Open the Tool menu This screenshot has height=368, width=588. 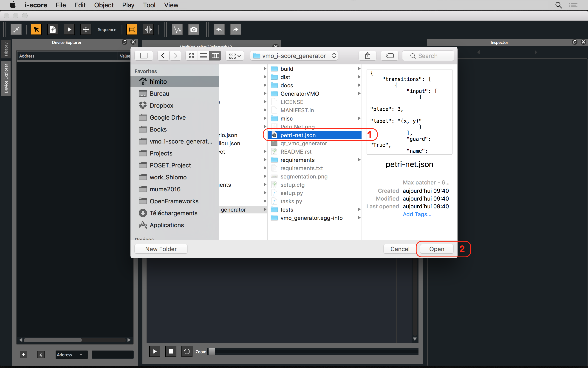[x=149, y=5]
